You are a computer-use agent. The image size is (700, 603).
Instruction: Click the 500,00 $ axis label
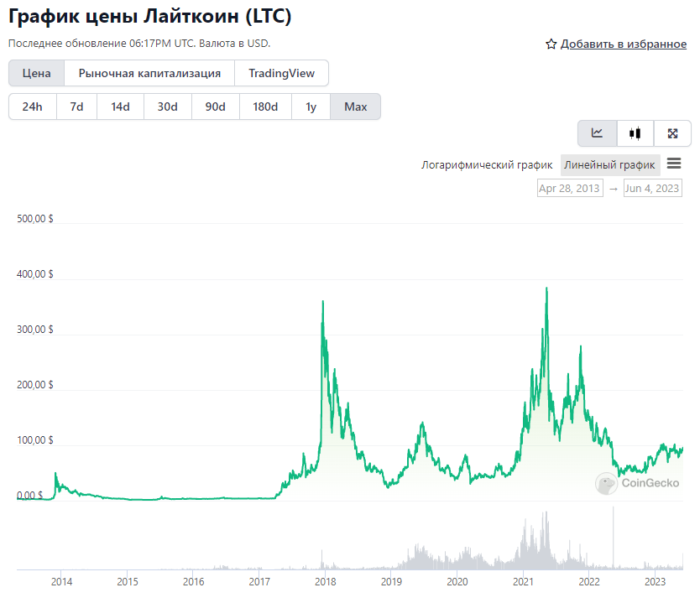34,219
